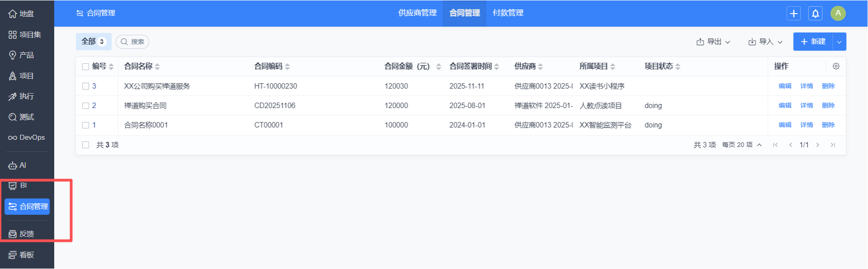
Task: Open table column settings gear icon
Action: 836,66
